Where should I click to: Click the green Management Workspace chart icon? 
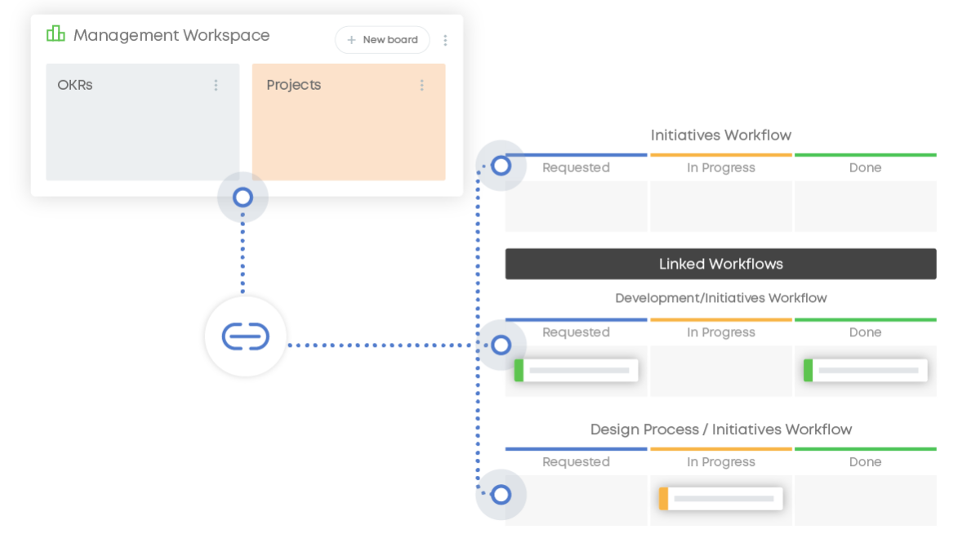click(x=56, y=34)
